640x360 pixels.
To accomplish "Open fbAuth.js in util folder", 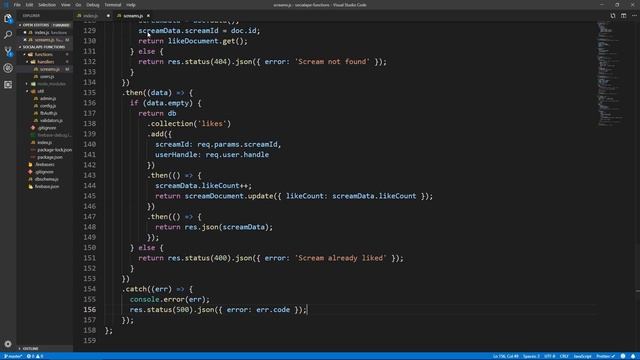I will [48, 113].
